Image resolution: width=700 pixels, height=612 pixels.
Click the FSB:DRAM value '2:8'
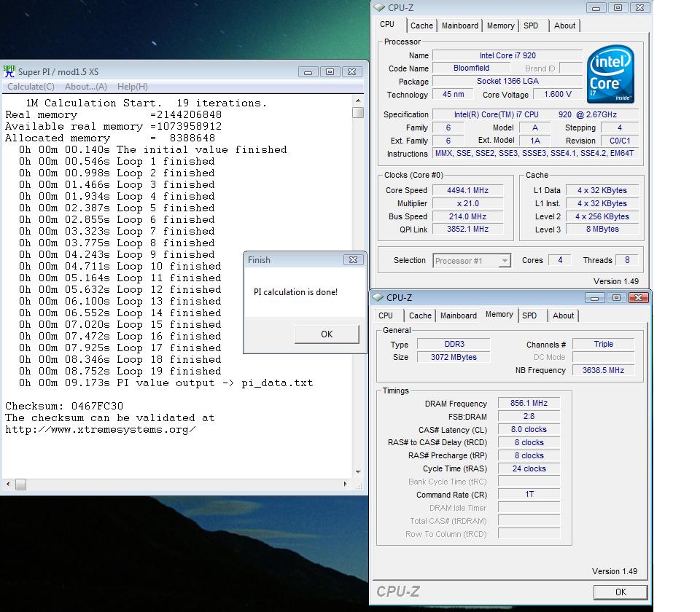(x=529, y=416)
